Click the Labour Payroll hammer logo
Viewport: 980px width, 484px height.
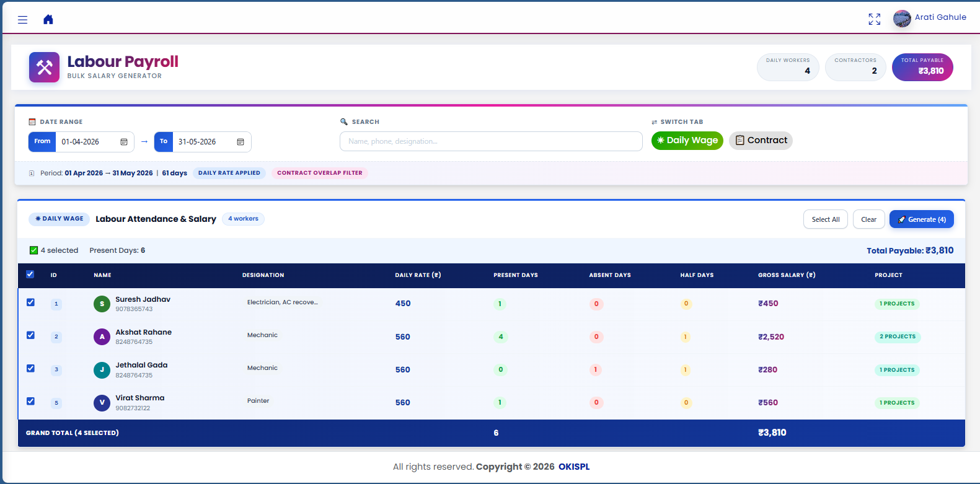pyautogui.click(x=44, y=67)
